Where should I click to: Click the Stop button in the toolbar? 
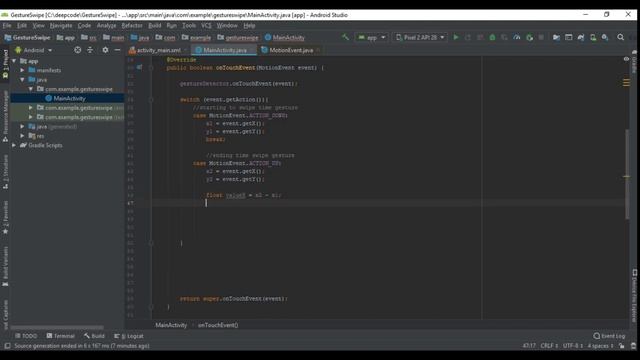[x=541, y=37]
